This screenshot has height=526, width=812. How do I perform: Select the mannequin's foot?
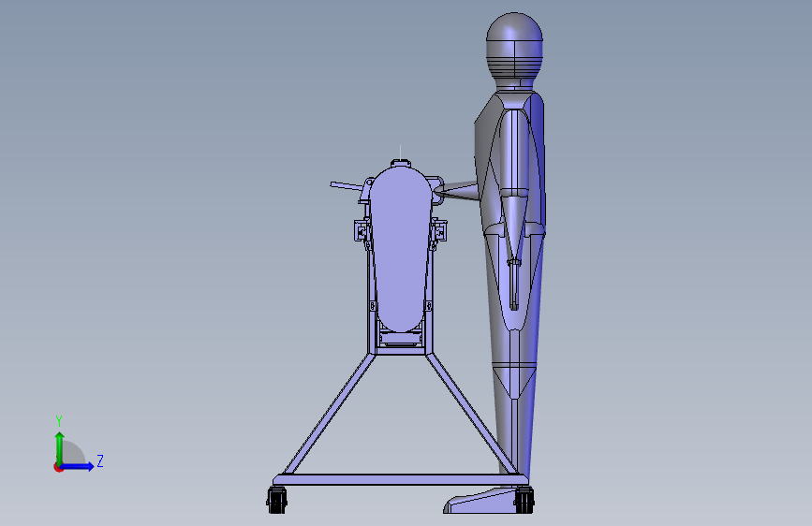click(x=479, y=502)
